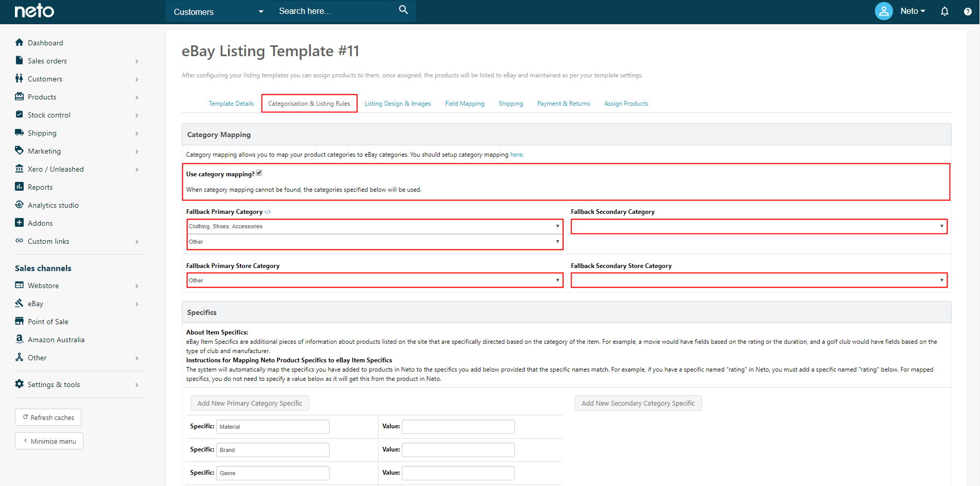Click the Reports chart icon
Image resolution: width=980 pixels, height=486 pixels.
20,187
